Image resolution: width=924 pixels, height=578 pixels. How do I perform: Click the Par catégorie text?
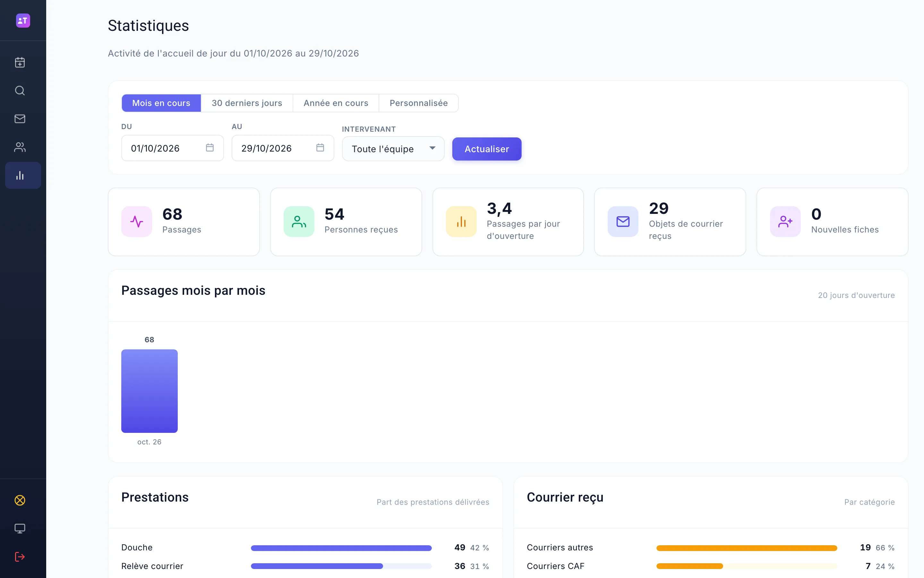[869, 502]
